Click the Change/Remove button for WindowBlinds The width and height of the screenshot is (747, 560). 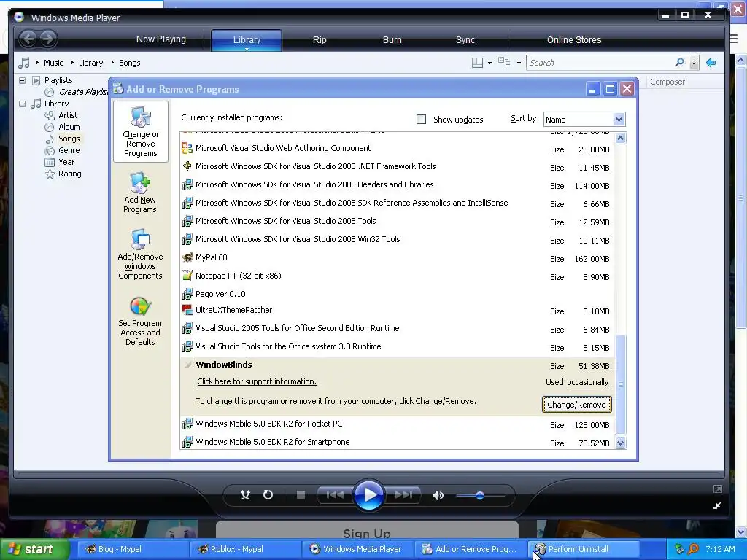pos(576,404)
